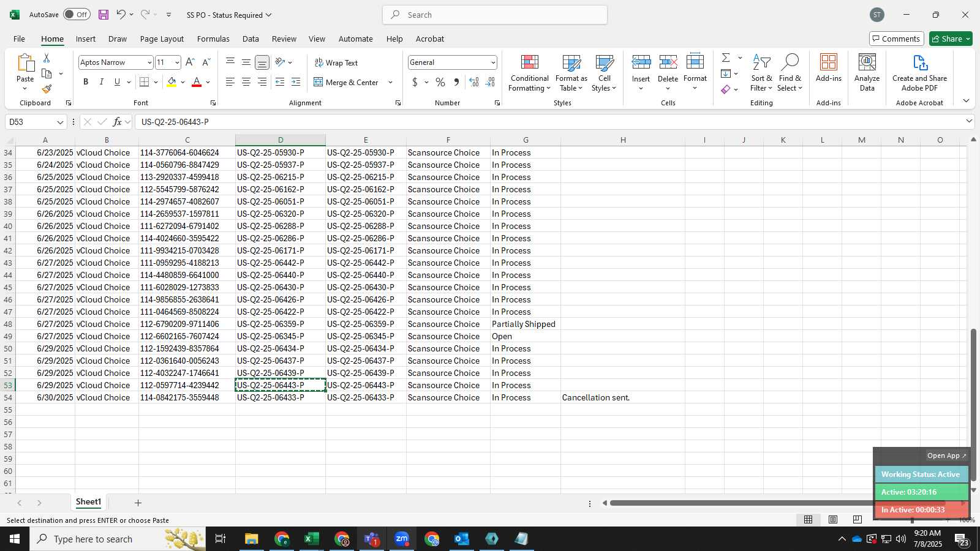Apply Bold formatting

86,82
